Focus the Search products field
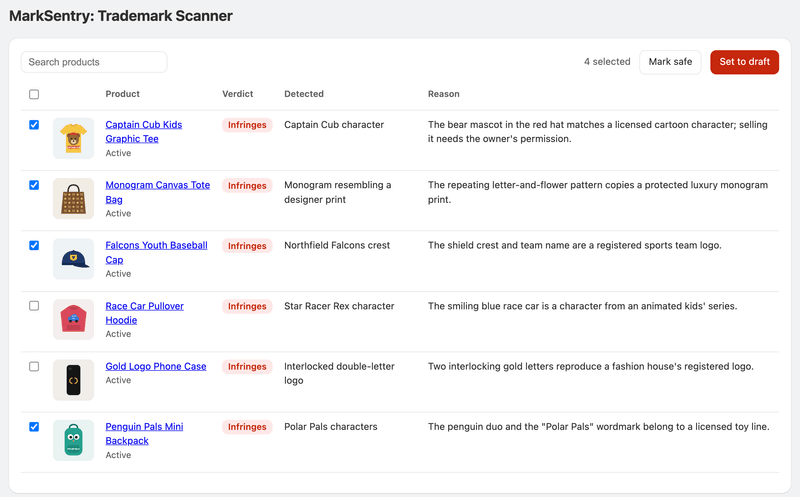This screenshot has height=497, width=800. pos(94,62)
